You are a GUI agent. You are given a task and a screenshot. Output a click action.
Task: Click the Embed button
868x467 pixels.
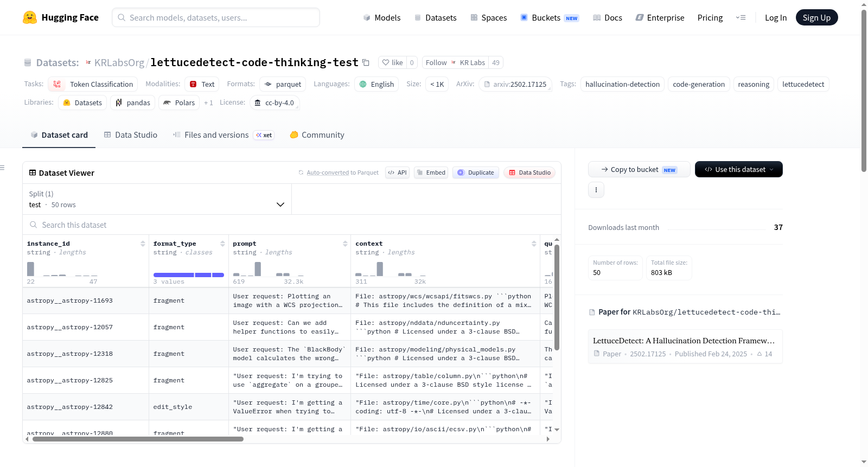click(430, 172)
